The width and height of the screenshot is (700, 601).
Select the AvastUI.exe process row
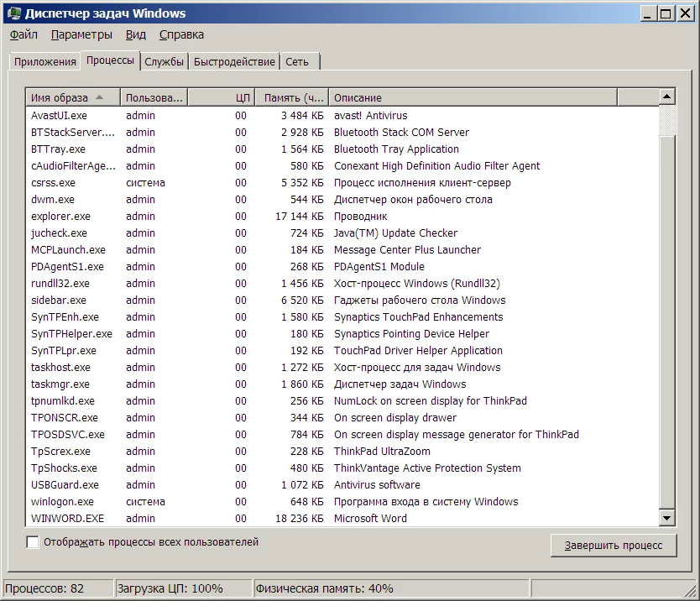[x=59, y=116]
